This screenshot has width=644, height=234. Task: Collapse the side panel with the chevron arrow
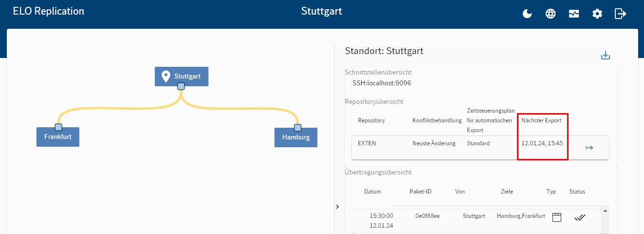point(337,207)
